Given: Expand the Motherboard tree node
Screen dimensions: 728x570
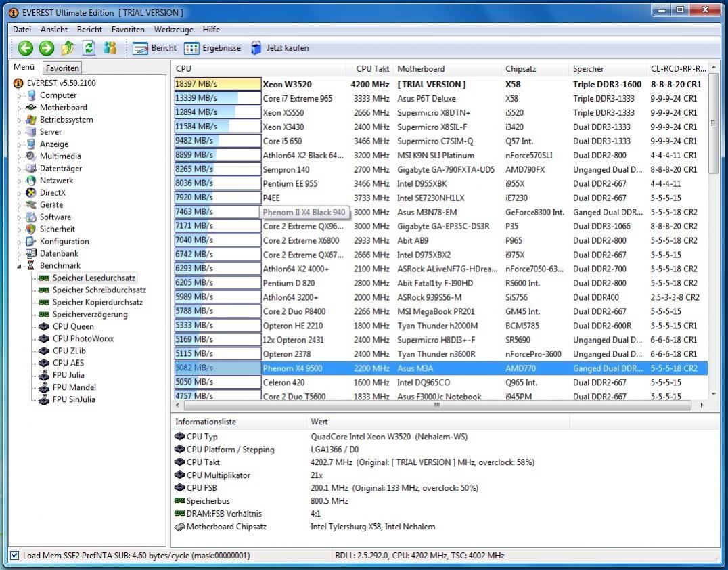Looking at the screenshot, I should click(20, 108).
